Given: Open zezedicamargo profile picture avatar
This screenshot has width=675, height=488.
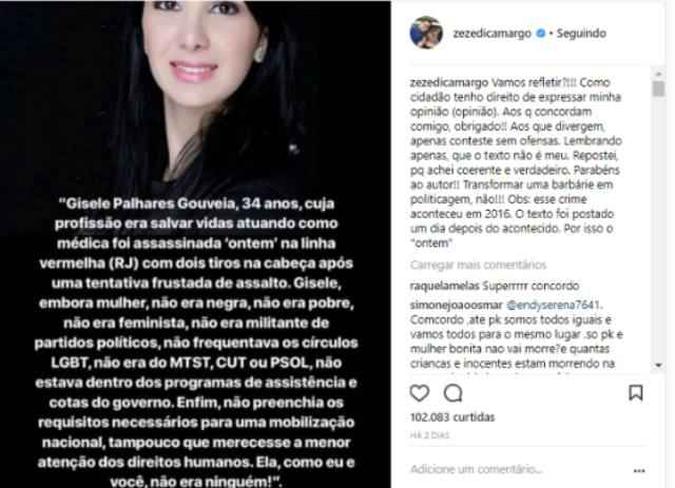Looking at the screenshot, I should click(426, 33).
